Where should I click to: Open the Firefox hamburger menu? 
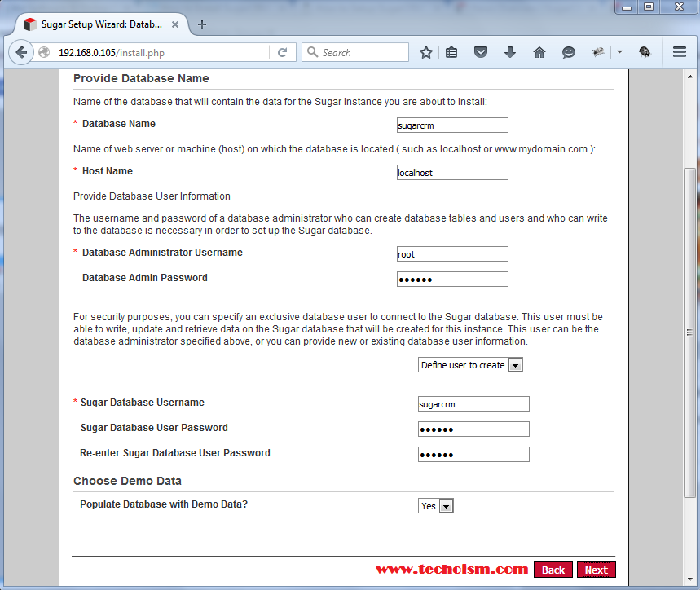680,52
